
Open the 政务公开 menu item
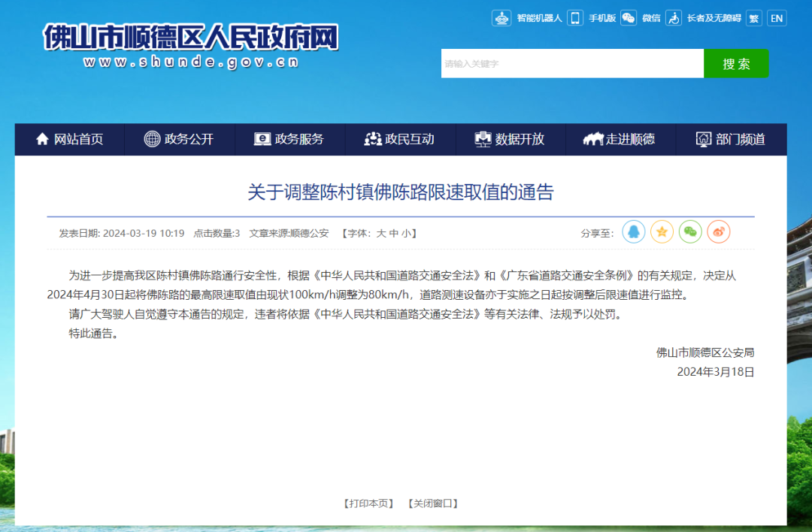[179, 139]
